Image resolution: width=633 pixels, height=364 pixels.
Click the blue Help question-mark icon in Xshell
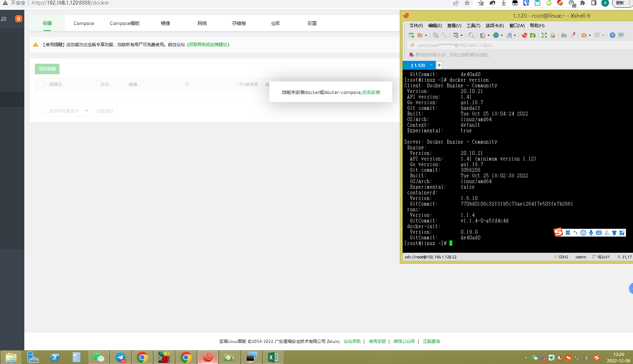(612, 35)
